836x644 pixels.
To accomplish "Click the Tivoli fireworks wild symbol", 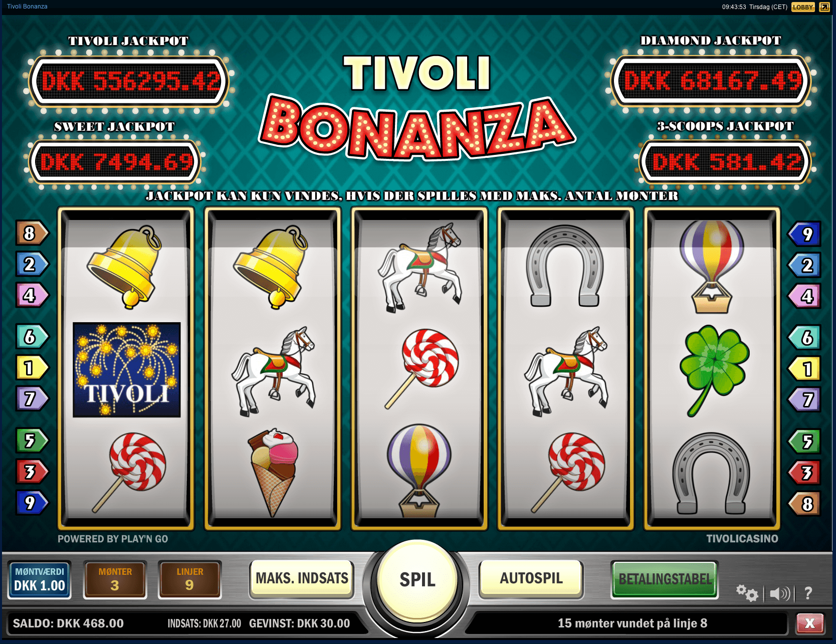I will [126, 370].
